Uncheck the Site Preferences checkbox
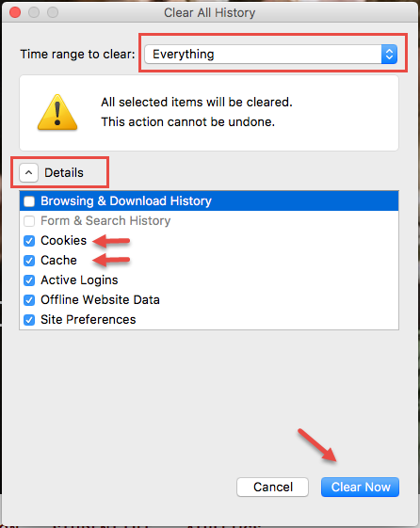 pos(29,320)
